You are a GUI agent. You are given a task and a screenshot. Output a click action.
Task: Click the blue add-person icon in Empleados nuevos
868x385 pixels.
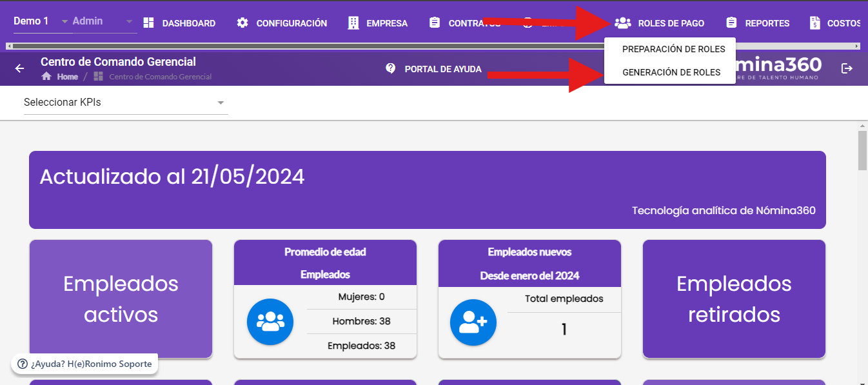pos(473,323)
